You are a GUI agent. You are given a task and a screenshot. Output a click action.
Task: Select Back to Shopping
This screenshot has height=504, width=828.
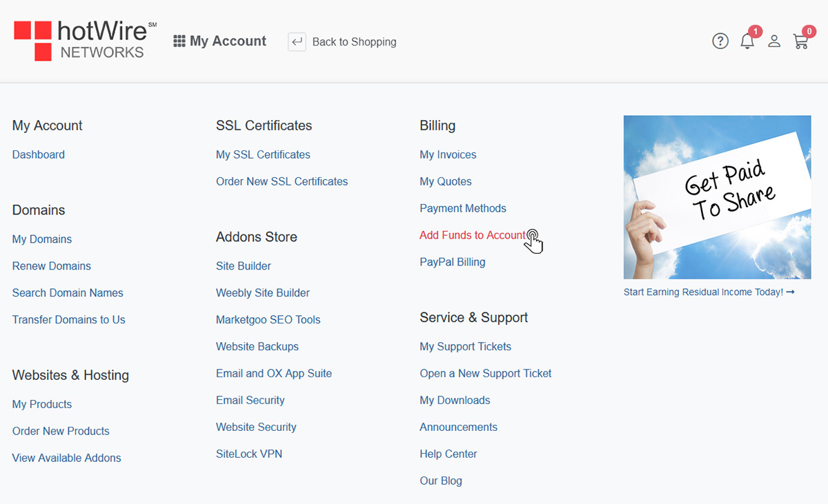tap(354, 41)
